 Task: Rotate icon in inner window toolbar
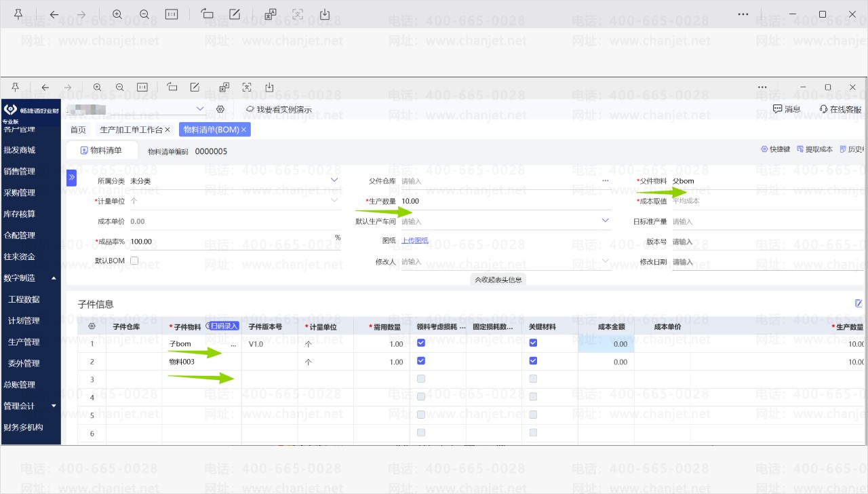(x=172, y=88)
